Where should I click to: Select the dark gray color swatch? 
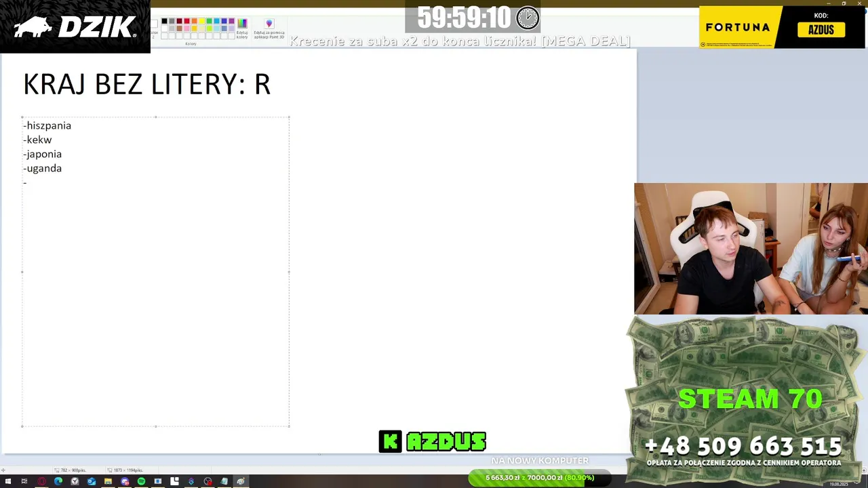[172, 21]
